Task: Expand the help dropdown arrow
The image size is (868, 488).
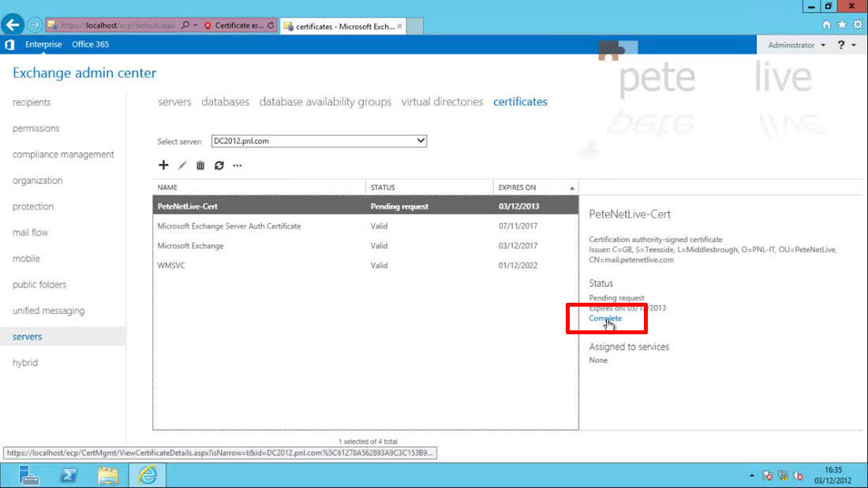Action: tap(854, 46)
